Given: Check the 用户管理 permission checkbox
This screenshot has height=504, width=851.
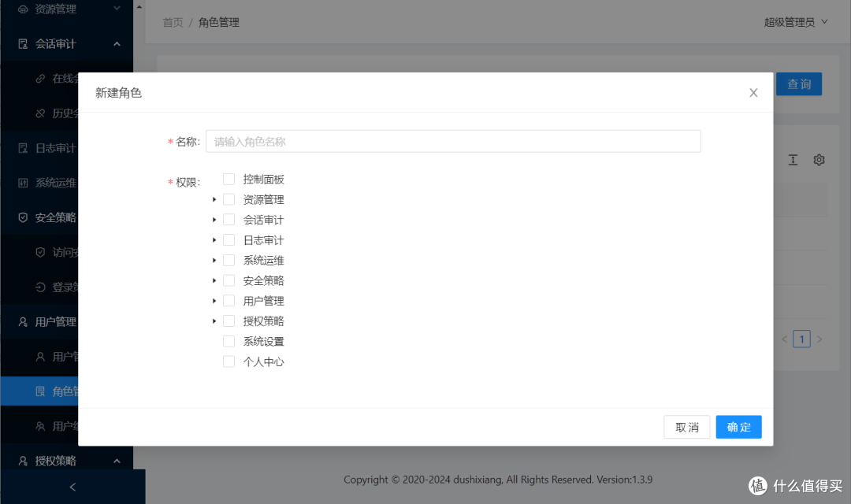Looking at the screenshot, I should coord(229,301).
